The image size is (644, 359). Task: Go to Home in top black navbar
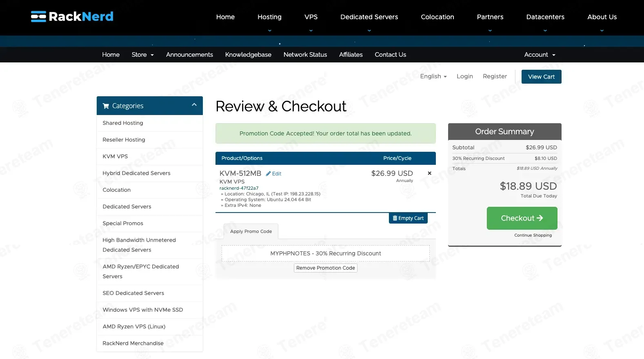(225, 17)
